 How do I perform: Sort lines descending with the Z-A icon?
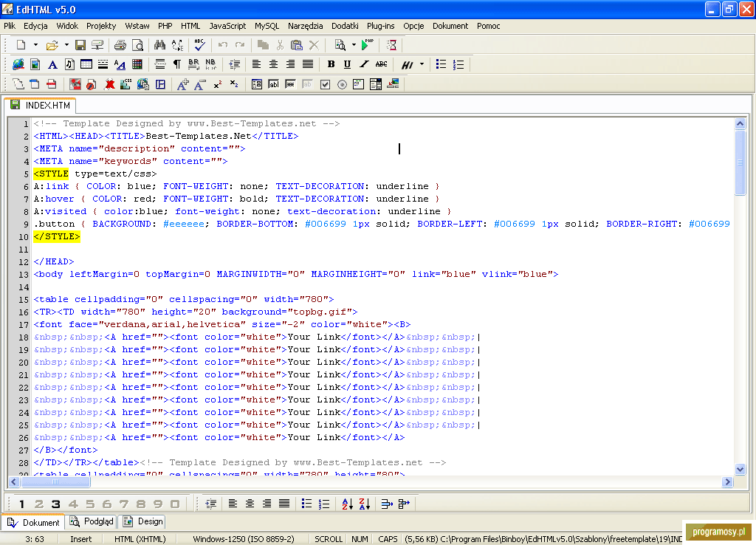(x=365, y=504)
